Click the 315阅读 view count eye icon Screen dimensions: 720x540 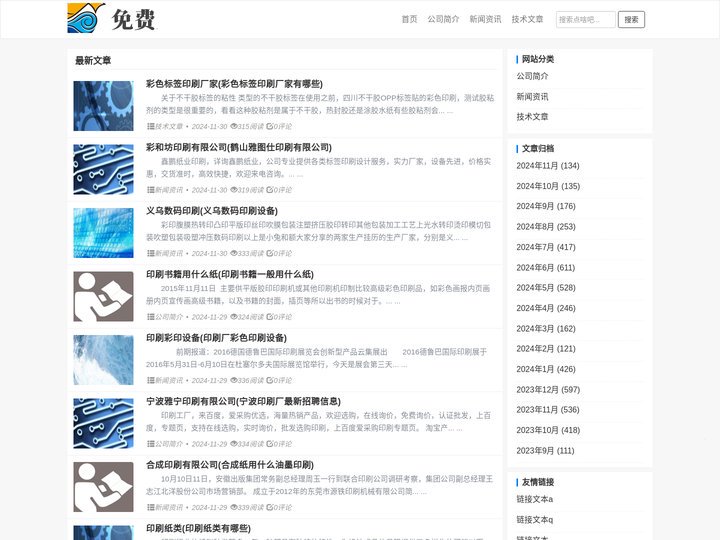click(234, 126)
